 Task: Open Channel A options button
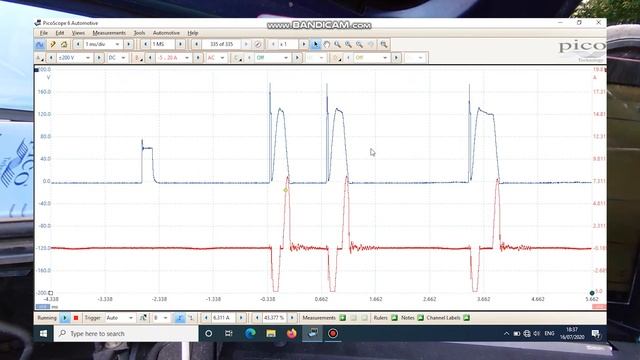tap(40, 58)
